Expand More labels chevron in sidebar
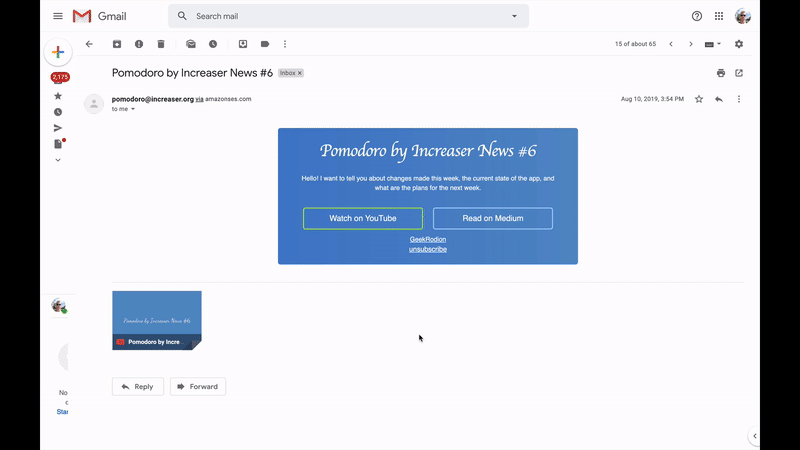The height and width of the screenshot is (450, 800). pos(58,160)
